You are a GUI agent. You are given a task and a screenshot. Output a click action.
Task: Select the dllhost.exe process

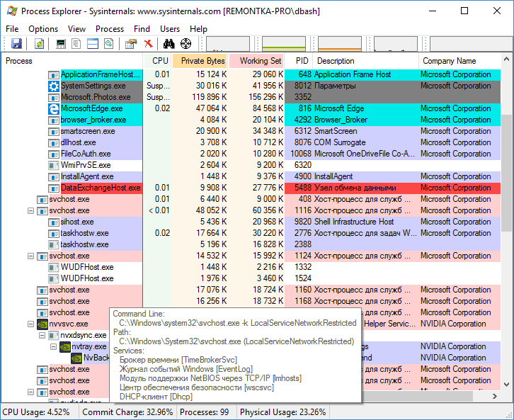point(79,142)
